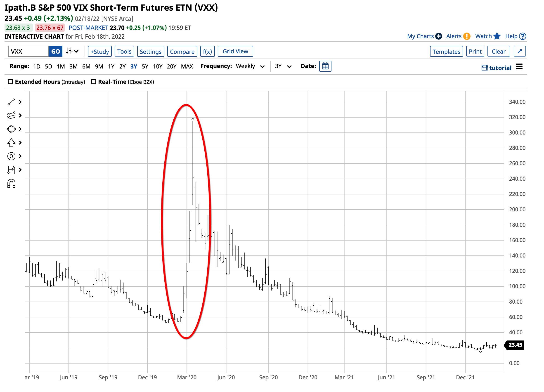544x392 pixels.
Task: Click the Watch star icon
Action: [497, 36]
